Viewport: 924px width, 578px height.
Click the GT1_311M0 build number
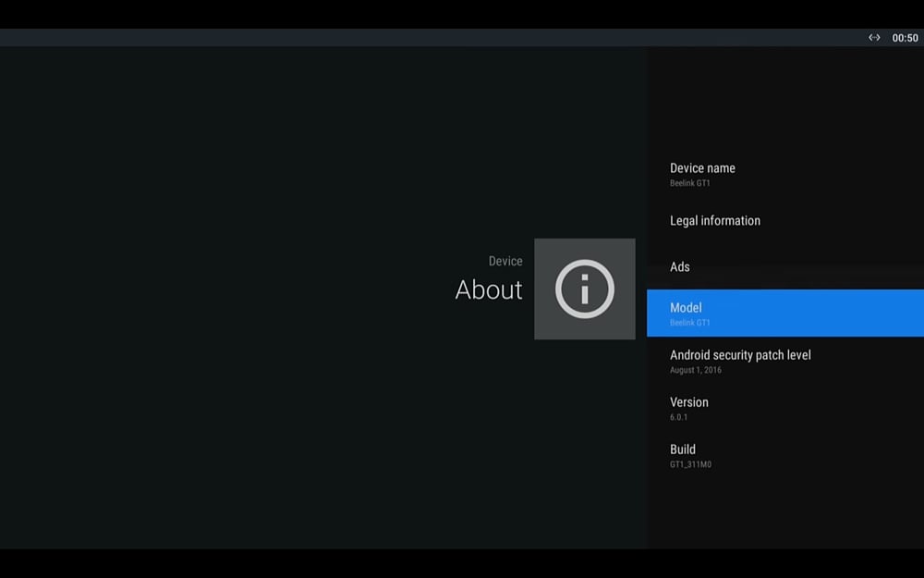690,464
